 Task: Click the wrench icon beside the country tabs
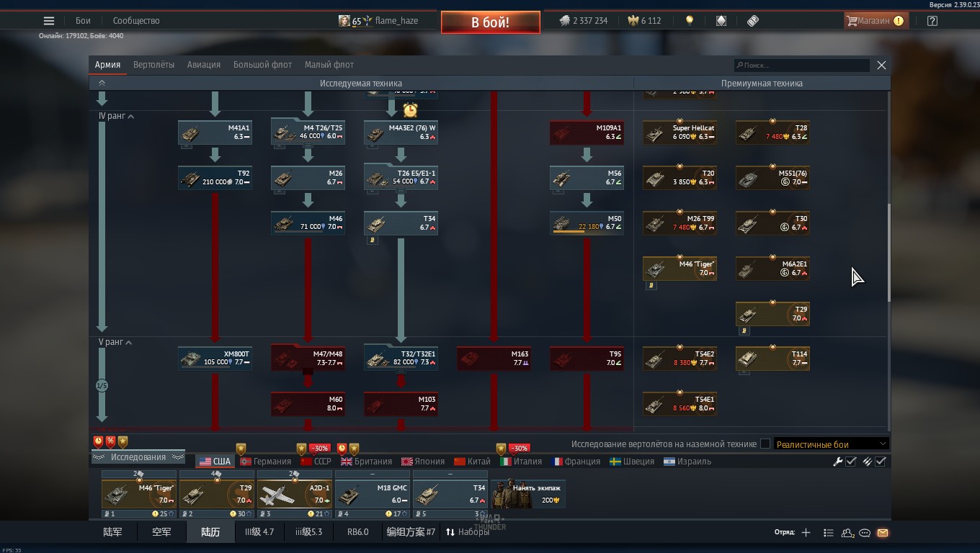point(837,462)
